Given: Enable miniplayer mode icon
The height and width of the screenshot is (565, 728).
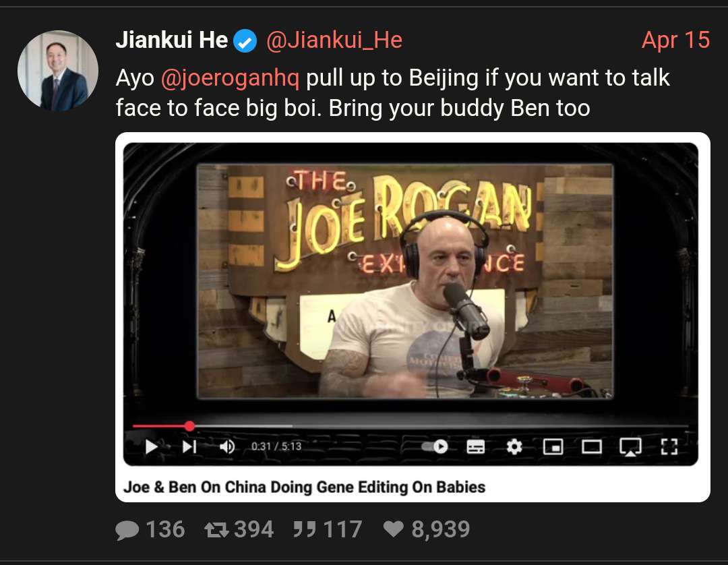Looking at the screenshot, I should coord(553,446).
